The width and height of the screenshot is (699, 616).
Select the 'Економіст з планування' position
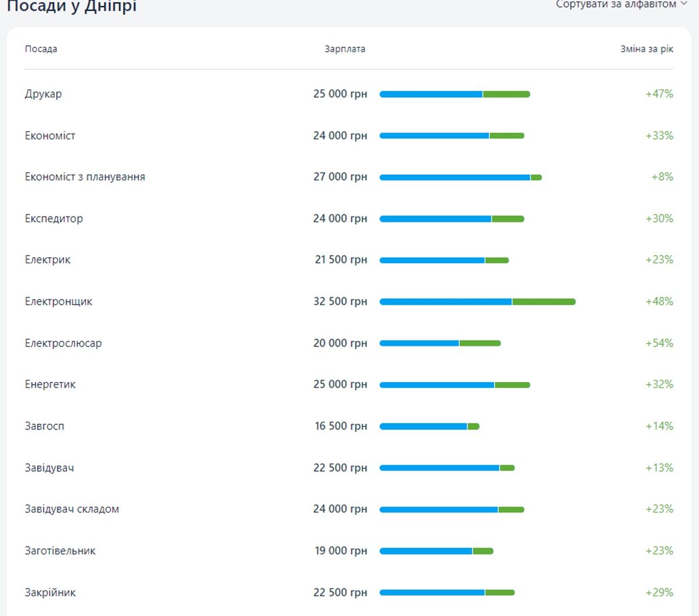(85, 177)
